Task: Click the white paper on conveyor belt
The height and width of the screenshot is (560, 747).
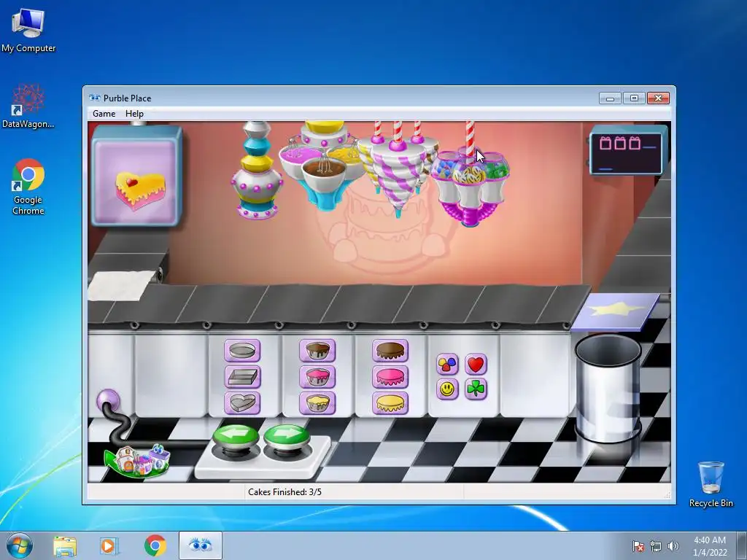Action: tap(122, 285)
